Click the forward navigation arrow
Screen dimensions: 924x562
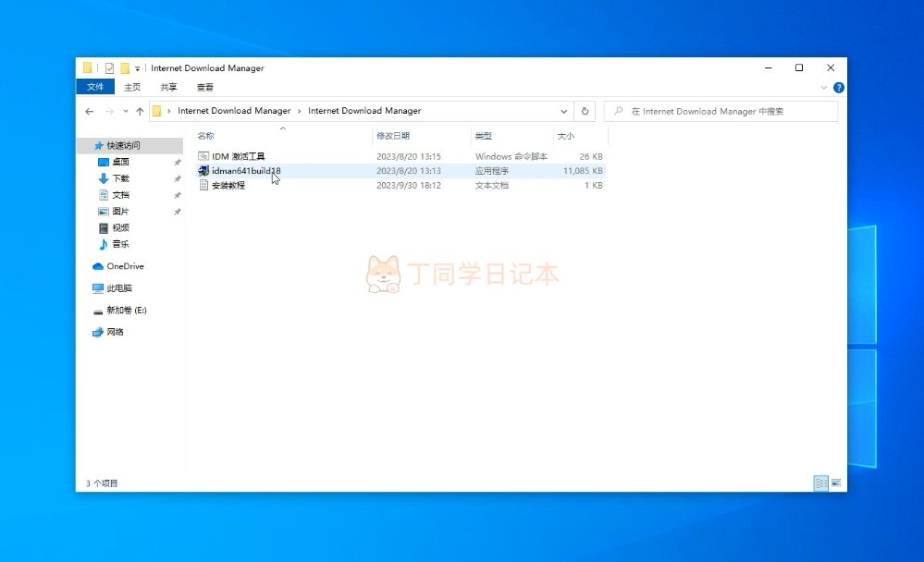point(110,111)
